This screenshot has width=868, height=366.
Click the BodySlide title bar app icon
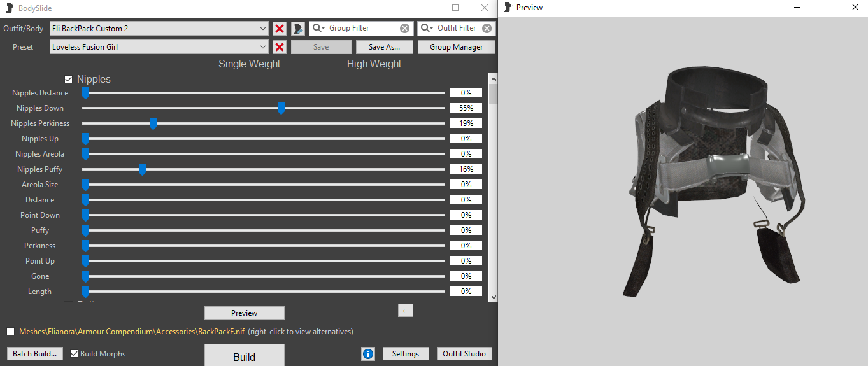8,8
